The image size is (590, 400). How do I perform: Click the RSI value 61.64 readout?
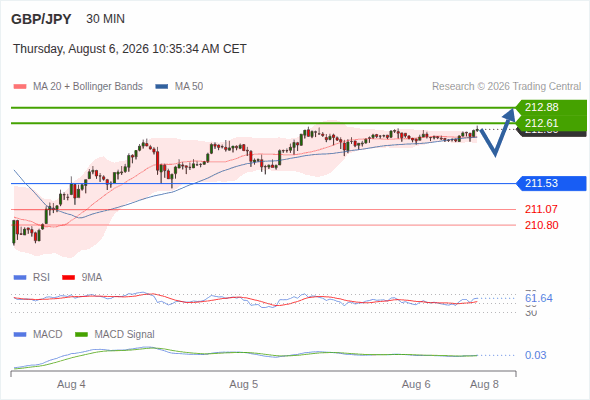click(539, 298)
